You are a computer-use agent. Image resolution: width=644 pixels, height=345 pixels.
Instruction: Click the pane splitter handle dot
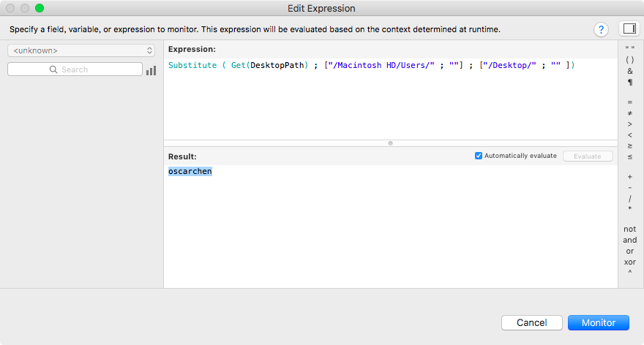391,143
